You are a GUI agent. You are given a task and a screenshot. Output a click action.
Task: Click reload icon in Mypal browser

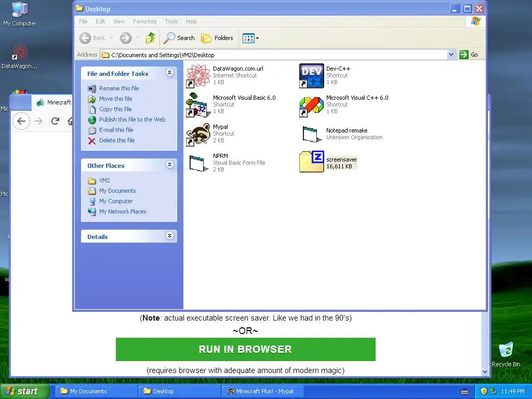pyautogui.click(x=55, y=121)
